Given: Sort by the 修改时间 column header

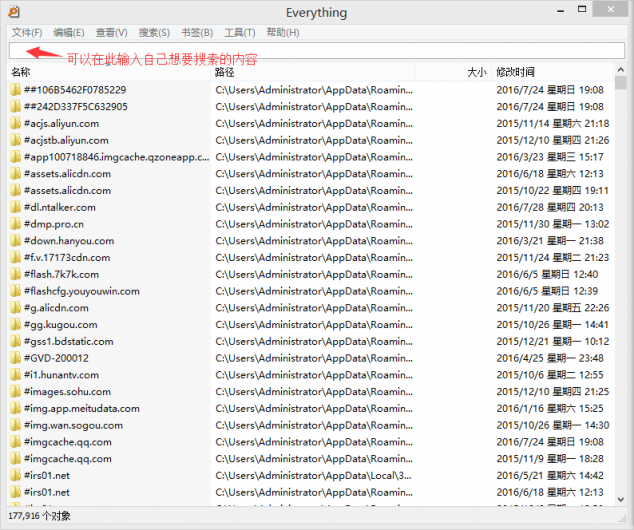Looking at the screenshot, I should click(552, 72).
